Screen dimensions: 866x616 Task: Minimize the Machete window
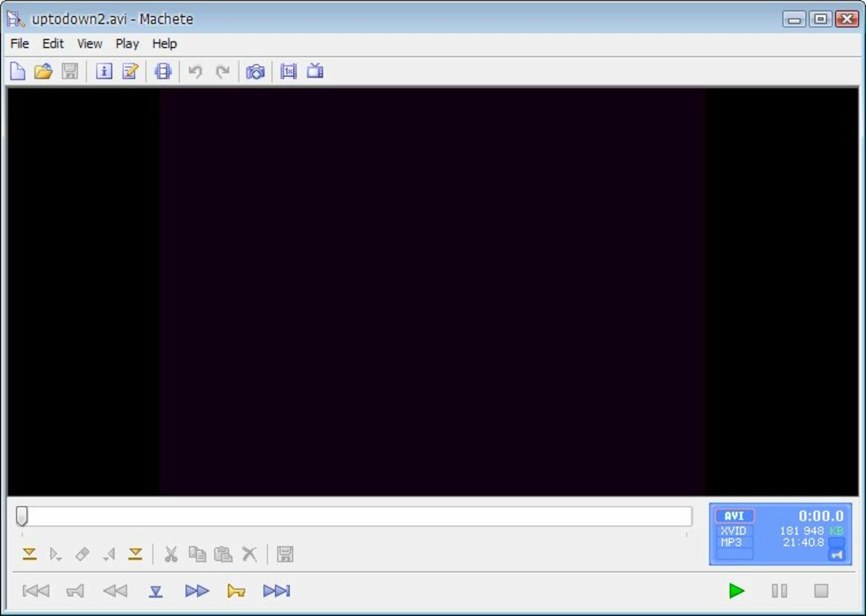(x=794, y=19)
